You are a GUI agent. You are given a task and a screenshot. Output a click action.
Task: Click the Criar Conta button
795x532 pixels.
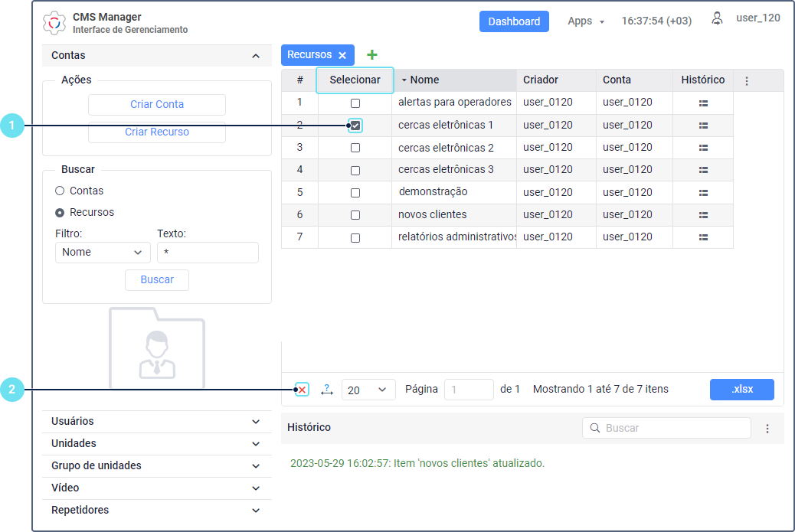pos(157,105)
